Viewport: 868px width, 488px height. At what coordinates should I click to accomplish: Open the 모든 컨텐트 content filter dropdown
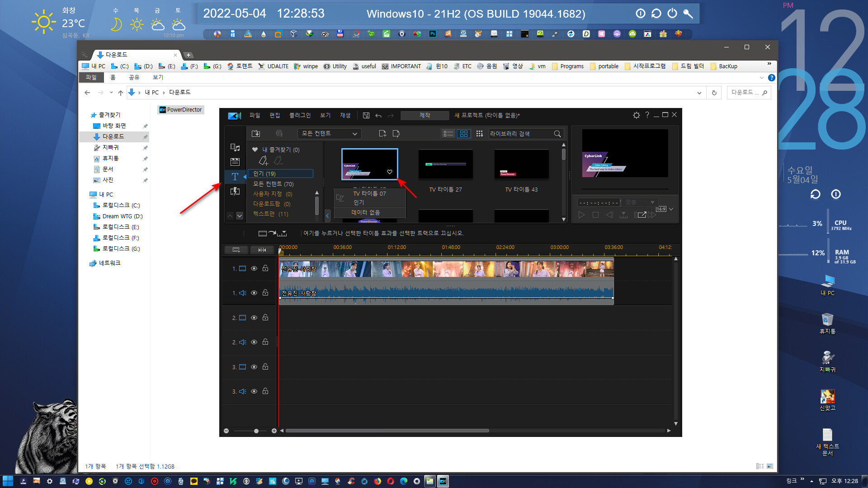(329, 134)
